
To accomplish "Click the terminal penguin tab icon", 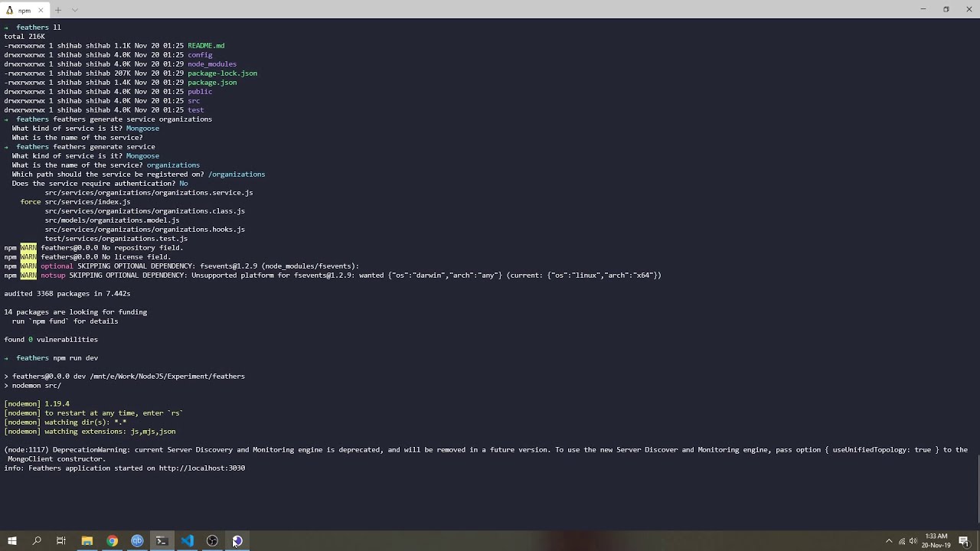I will click(10, 10).
